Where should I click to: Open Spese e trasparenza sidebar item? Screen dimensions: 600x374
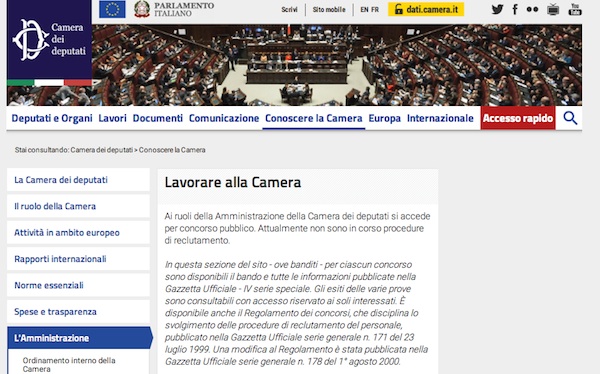tap(78, 312)
